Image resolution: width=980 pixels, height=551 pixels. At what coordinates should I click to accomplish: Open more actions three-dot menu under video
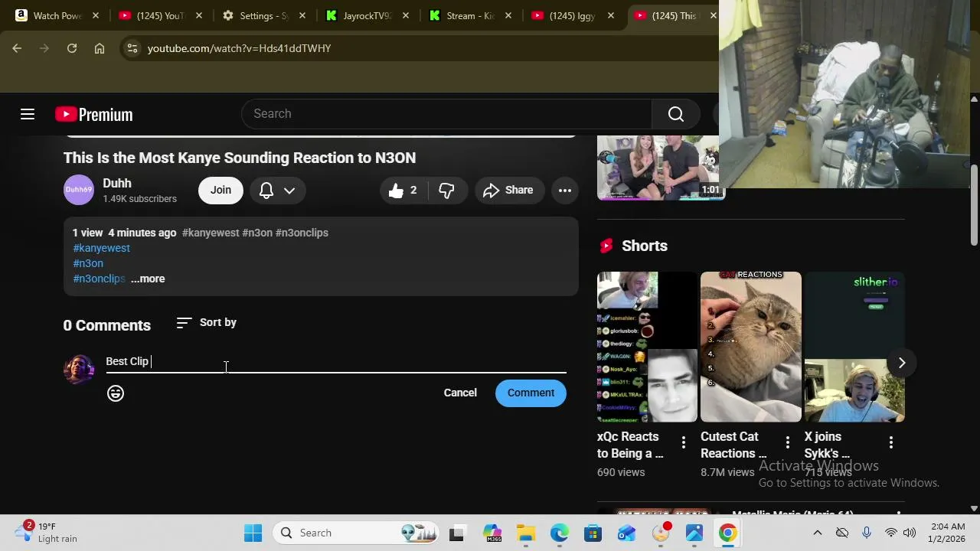[565, 191]
